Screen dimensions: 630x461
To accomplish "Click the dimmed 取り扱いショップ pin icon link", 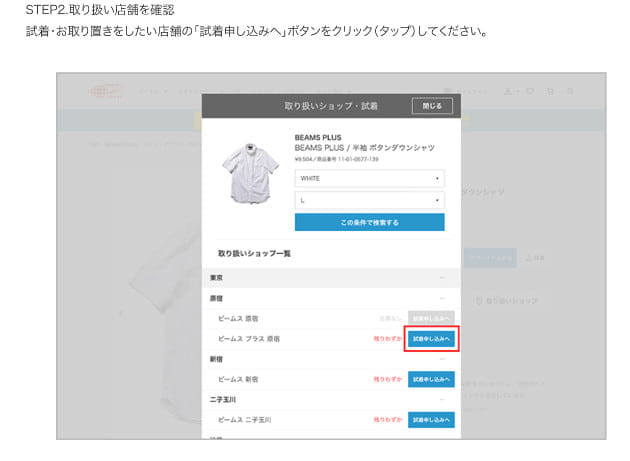I will 506,301.
